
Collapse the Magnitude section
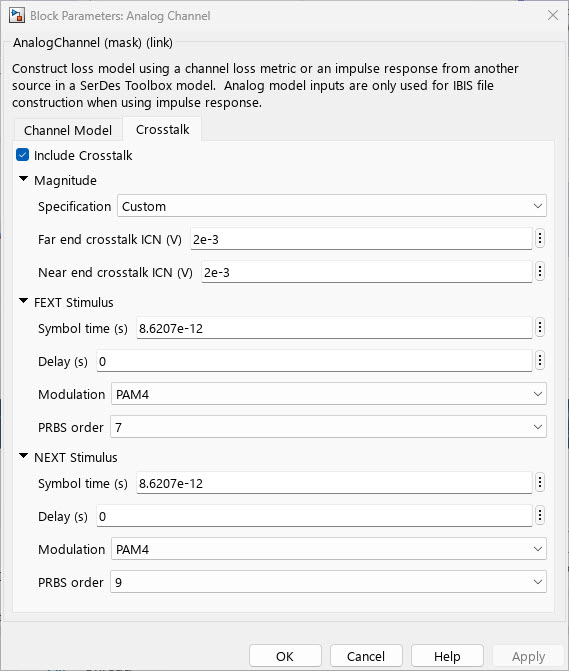[x=24, y=179]
